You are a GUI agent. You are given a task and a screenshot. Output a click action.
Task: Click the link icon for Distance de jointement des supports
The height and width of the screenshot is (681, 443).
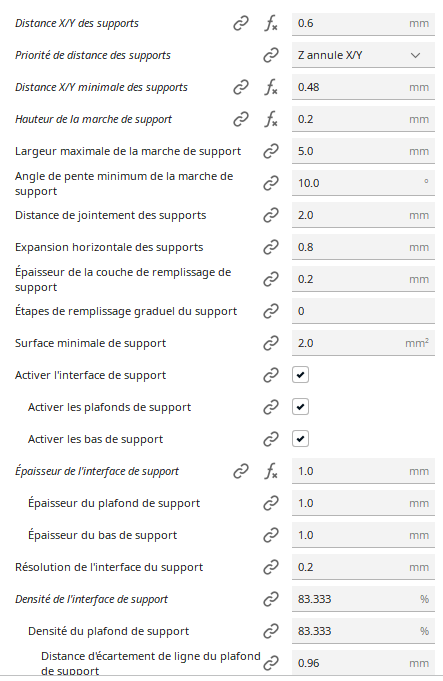pos(271,215)
